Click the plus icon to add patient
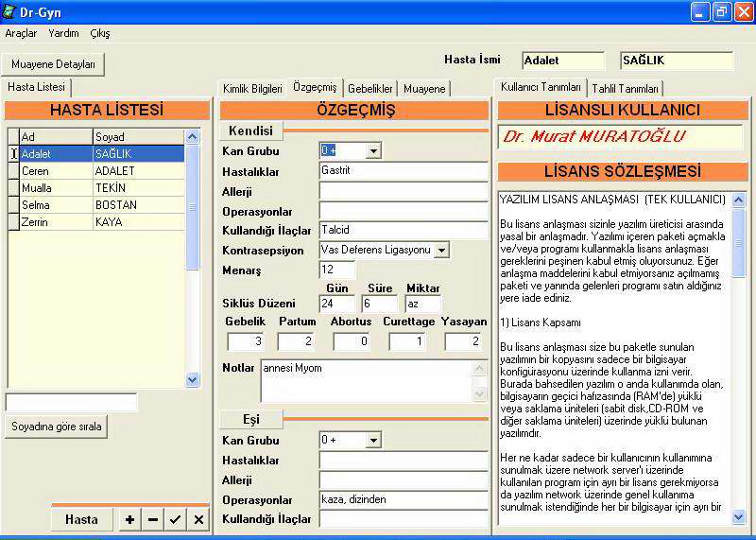The image size is (756, 540). (129, 519)
